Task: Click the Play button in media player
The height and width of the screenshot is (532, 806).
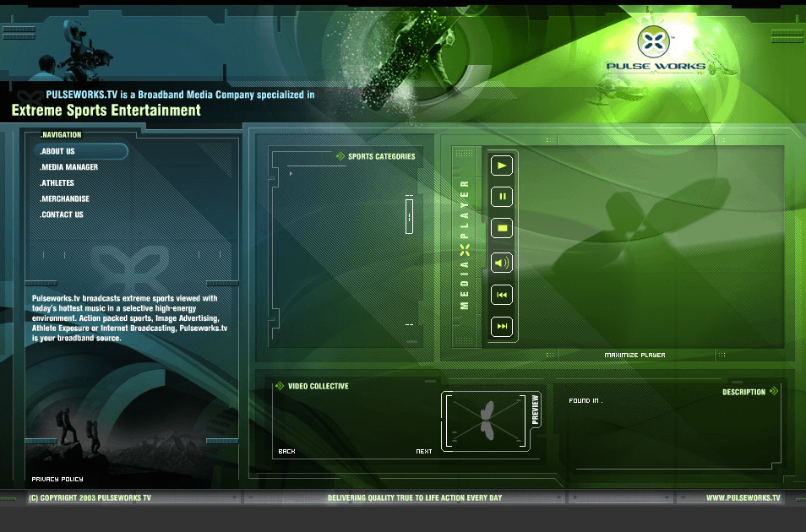Action: [502, 166]
